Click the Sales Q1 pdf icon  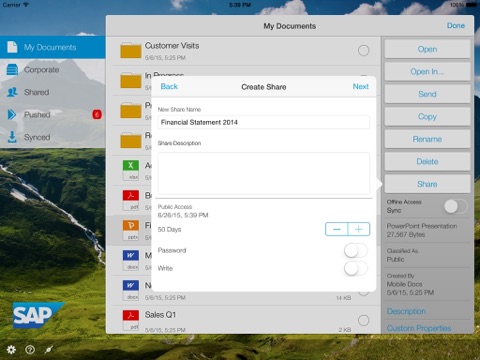[x=131, y=320]
